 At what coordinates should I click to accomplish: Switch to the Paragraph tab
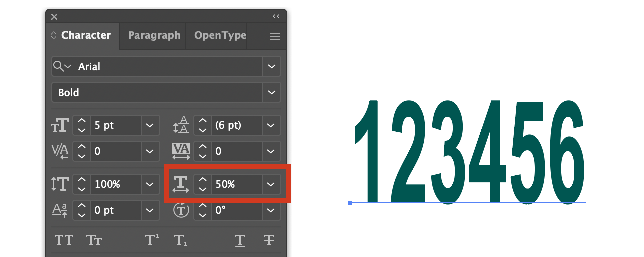pyautogui.click(x=154, y=35)
